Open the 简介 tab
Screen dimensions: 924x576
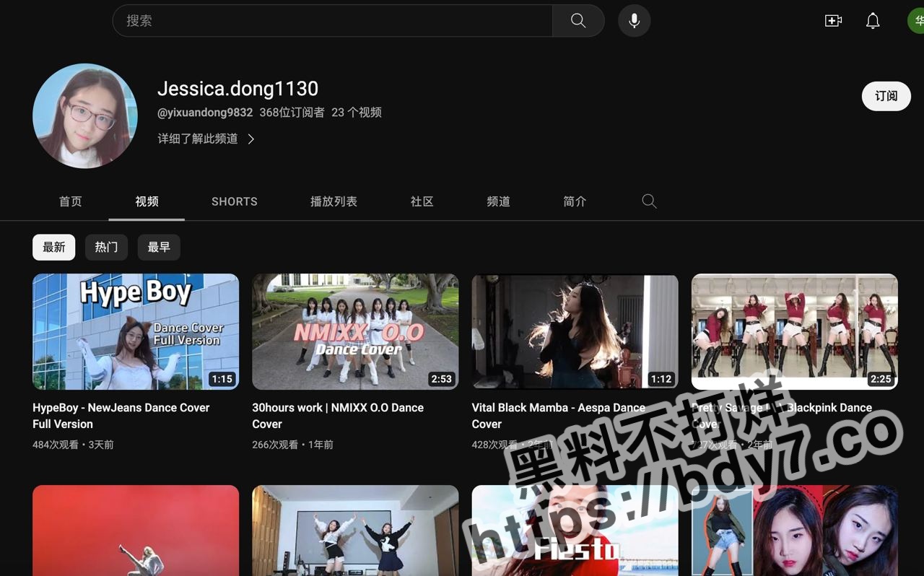pos(575,201)
